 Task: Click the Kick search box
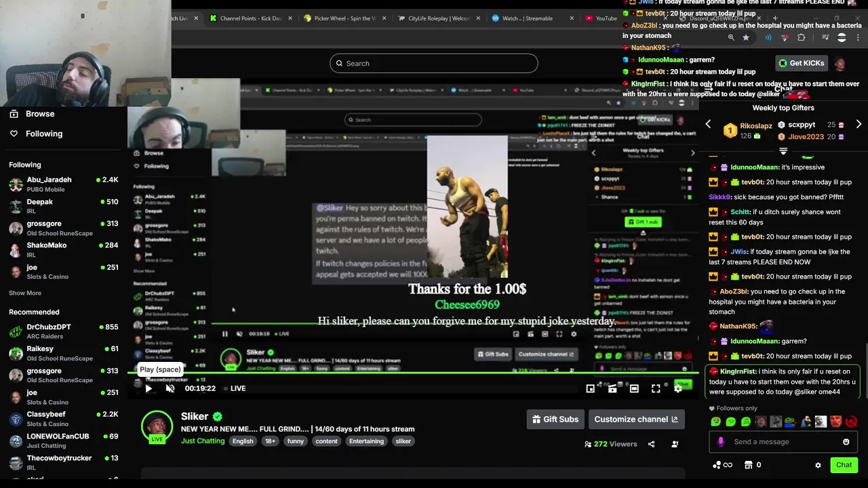coord(434,63)
